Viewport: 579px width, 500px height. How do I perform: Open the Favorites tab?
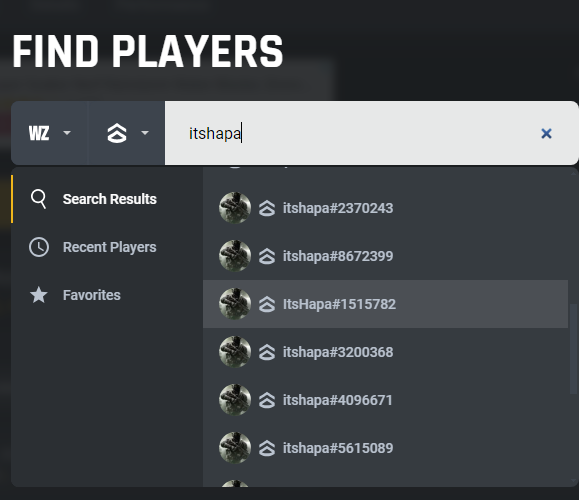point(107,295)
